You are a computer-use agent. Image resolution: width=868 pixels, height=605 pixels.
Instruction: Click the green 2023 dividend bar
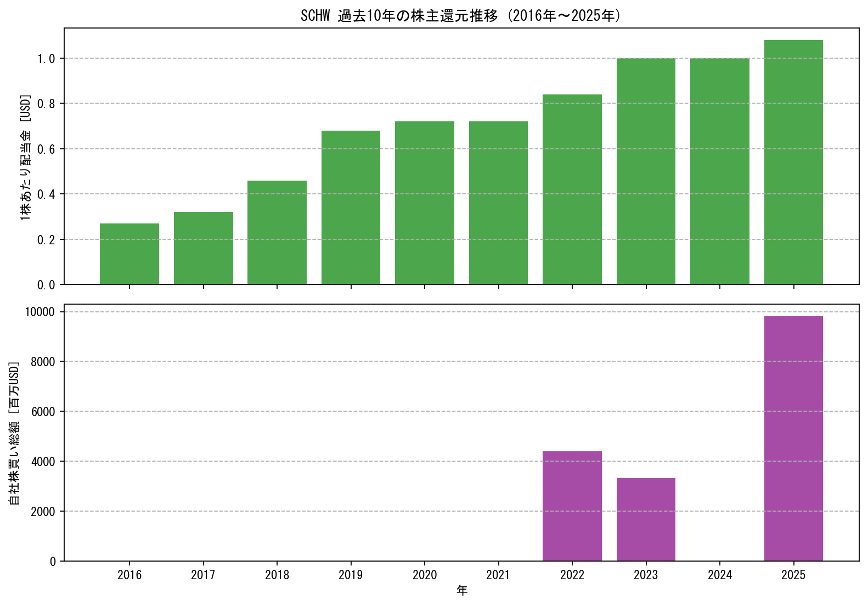pos(646,171)
